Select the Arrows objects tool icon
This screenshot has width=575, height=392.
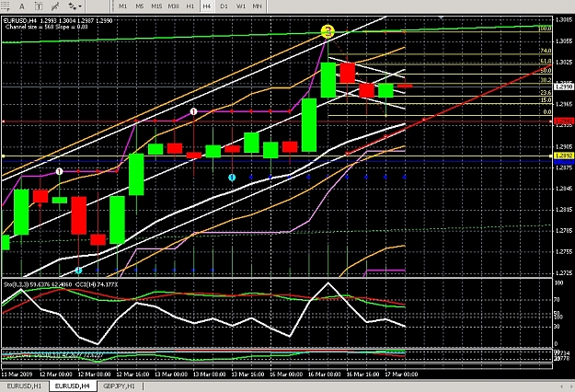(x=73, y=6)
